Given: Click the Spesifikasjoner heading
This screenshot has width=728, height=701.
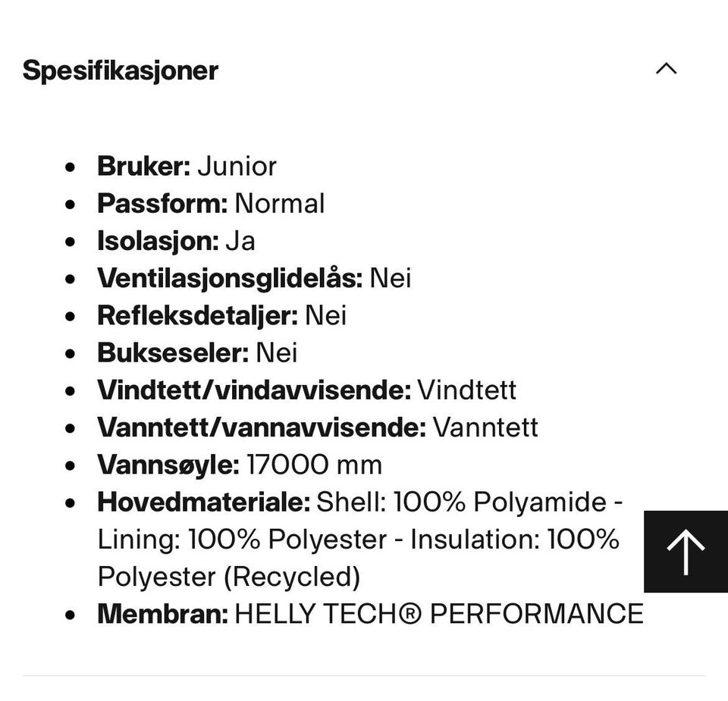Looking at the screenshot, I should click(121, 70).
